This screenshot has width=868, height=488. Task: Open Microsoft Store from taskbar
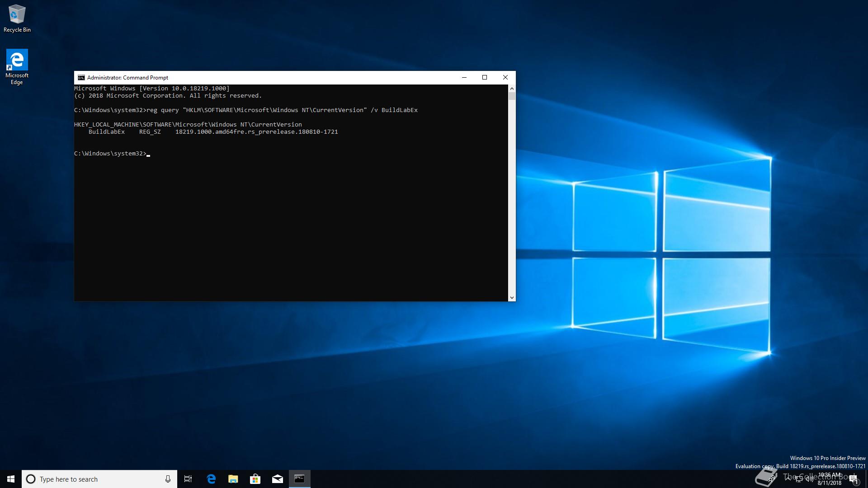(x=255, y=479)
